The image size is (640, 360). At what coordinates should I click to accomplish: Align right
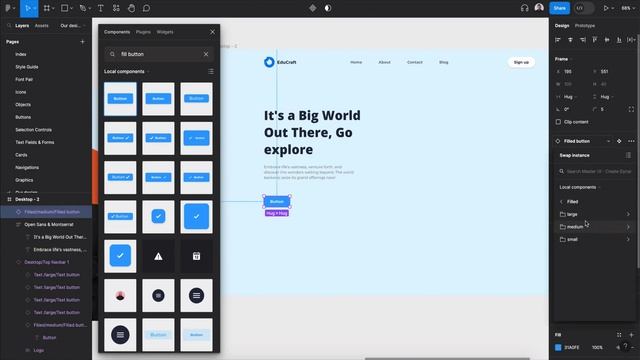(x=582, y=40)
